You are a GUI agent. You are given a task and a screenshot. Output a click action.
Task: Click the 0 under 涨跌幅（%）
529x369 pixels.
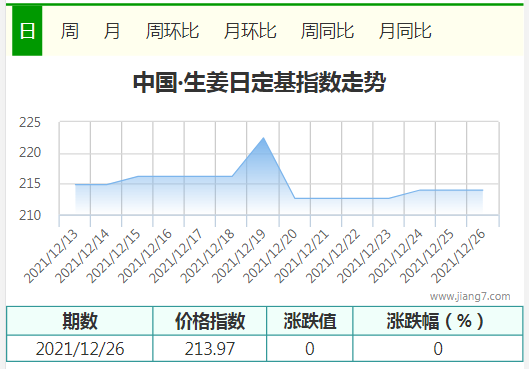(438, 348)
